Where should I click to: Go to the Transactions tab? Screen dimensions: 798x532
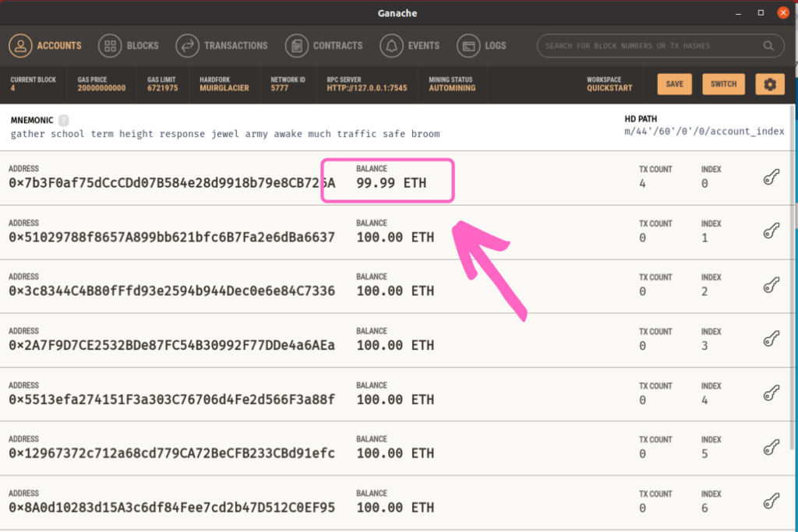(x=221, y=46)
